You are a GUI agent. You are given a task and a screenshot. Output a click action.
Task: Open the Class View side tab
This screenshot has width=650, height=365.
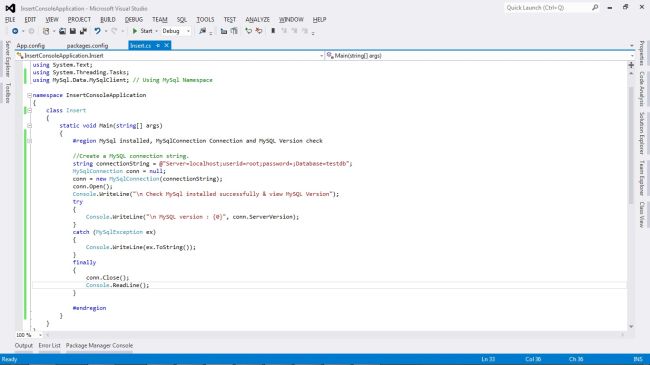pos(642,215)
